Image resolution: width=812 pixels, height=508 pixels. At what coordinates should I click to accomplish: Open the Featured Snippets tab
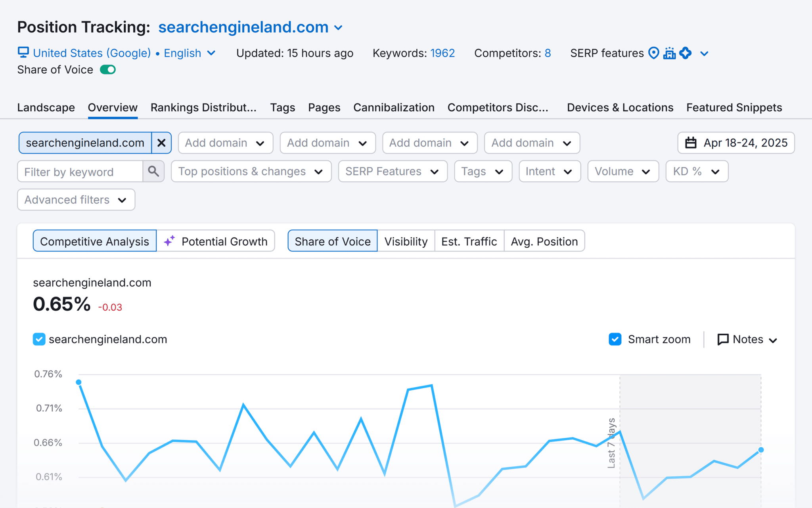coord(734,107)
